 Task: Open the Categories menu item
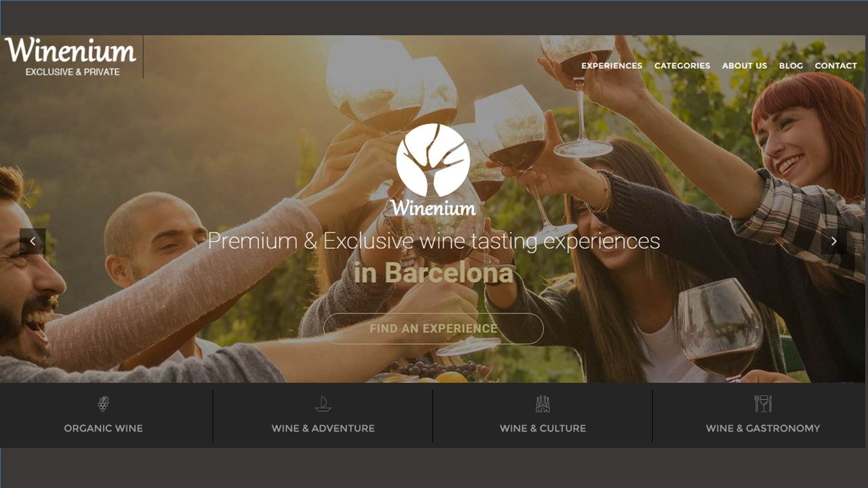[x=682, y=66]
